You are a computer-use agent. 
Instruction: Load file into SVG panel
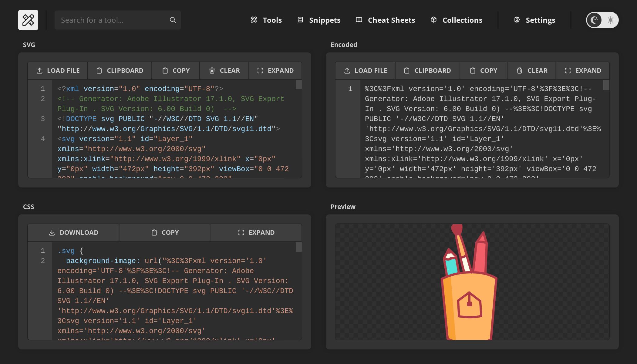click(x=58, y=71)
